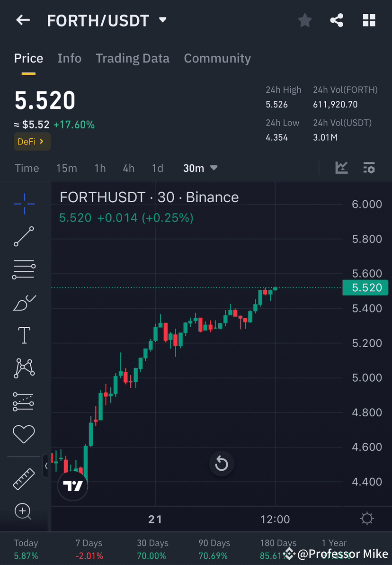The width and height of the screenshot is (392, 565).
Task: Open the 30m timeframe dropdown
Action: tap(200, 168)
